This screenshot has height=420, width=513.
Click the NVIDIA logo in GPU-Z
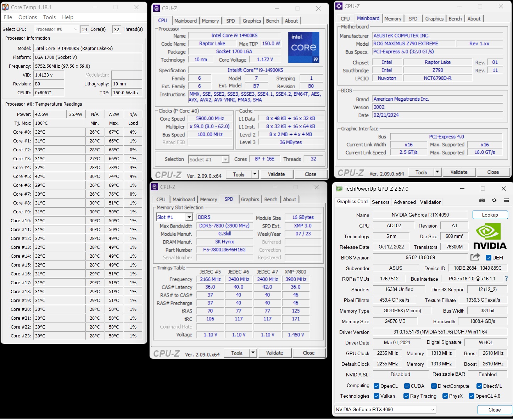490,236
